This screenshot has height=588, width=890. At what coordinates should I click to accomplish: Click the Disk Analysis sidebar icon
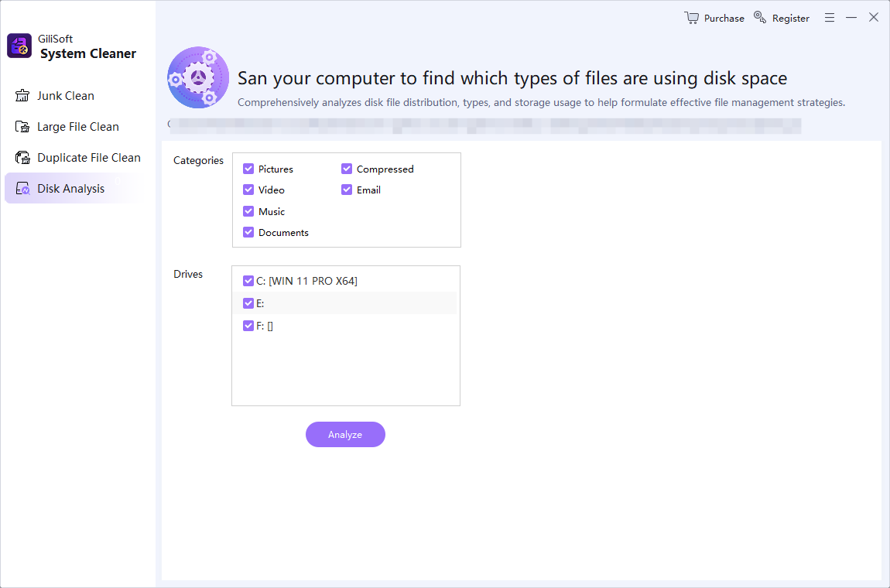(x=22, y=189)
